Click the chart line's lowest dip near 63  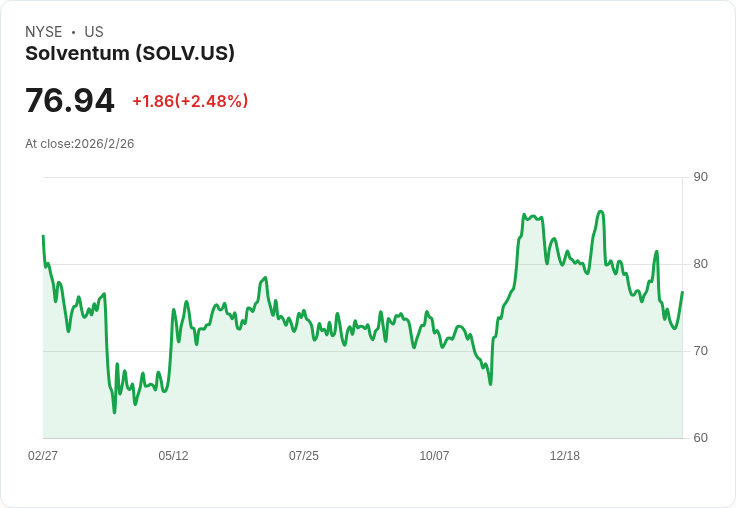[114, 411]
